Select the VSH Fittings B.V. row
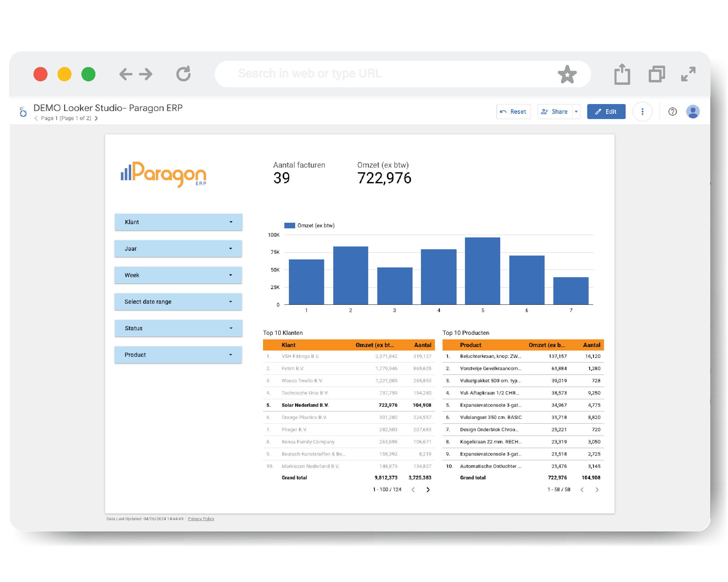728x582 pixels. (x=349, y=356)
